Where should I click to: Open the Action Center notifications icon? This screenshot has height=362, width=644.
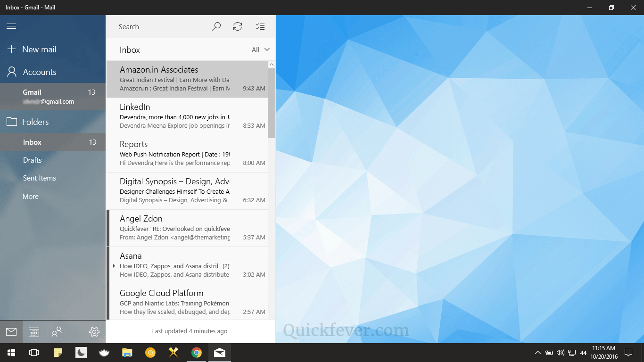[x=628, y=353]
